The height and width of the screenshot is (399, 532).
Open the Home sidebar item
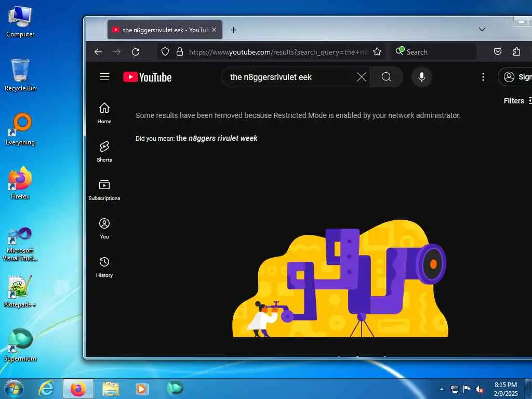coord(104,113)
